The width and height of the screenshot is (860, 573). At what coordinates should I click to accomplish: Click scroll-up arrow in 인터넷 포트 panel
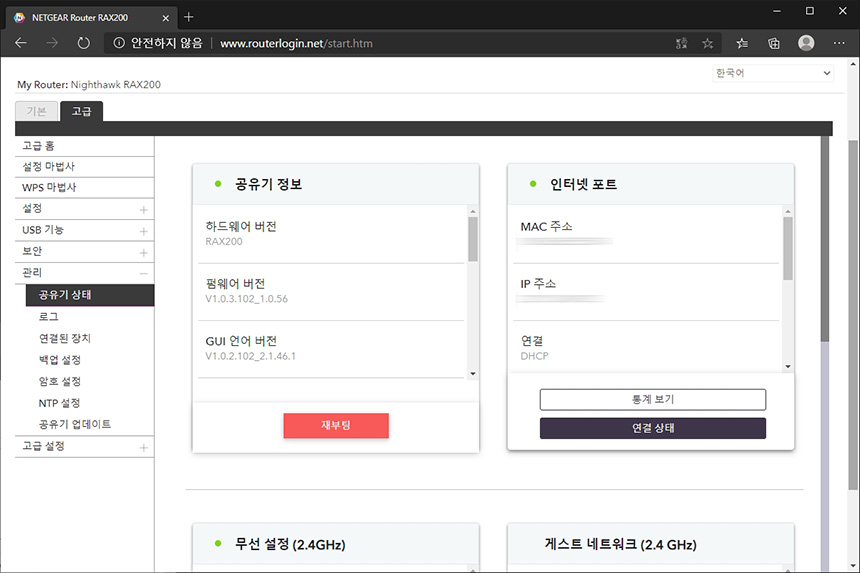click(788, 212)
